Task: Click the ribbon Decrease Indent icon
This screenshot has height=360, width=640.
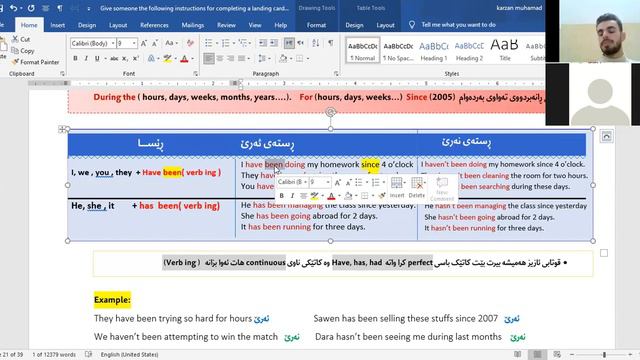Action: [x=263, y=43]
